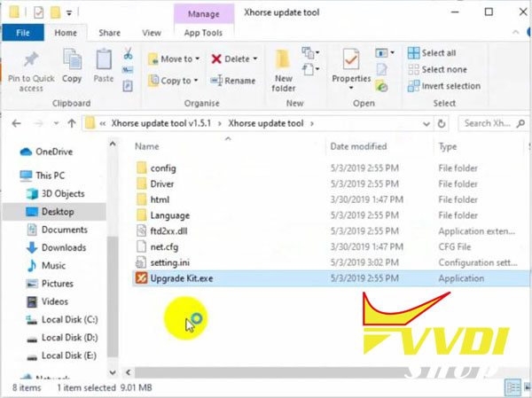Image resolution: width=532 pixels, height=398 pixels.
Task: Click the Downloads arrow icon in sidebar
Action: (32, 247)
